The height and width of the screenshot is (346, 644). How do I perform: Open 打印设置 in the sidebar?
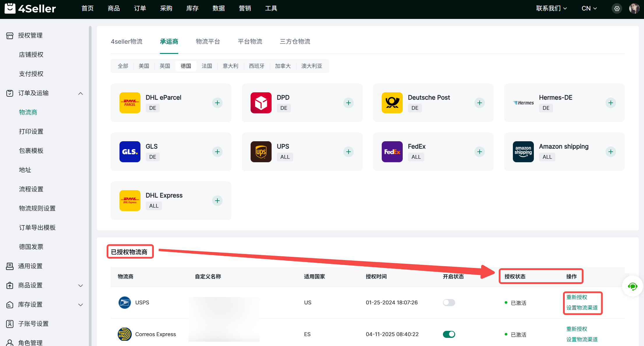point(31,132)
